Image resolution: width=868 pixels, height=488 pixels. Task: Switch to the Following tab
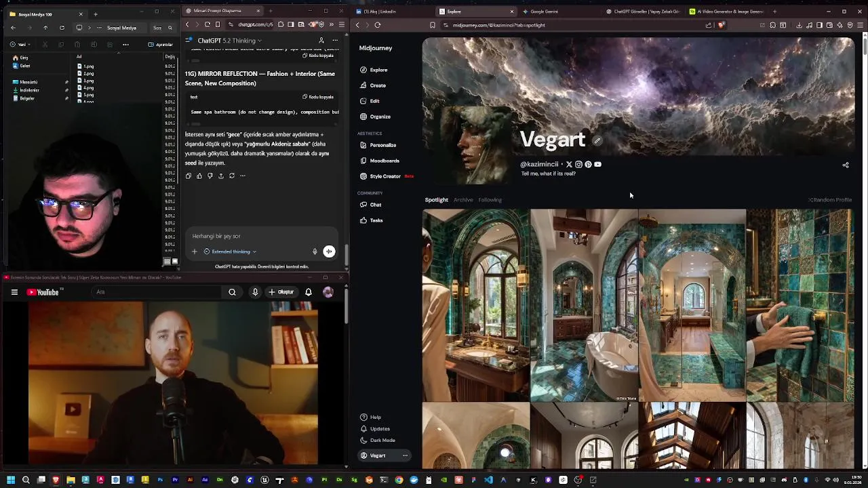click(490, 200)
